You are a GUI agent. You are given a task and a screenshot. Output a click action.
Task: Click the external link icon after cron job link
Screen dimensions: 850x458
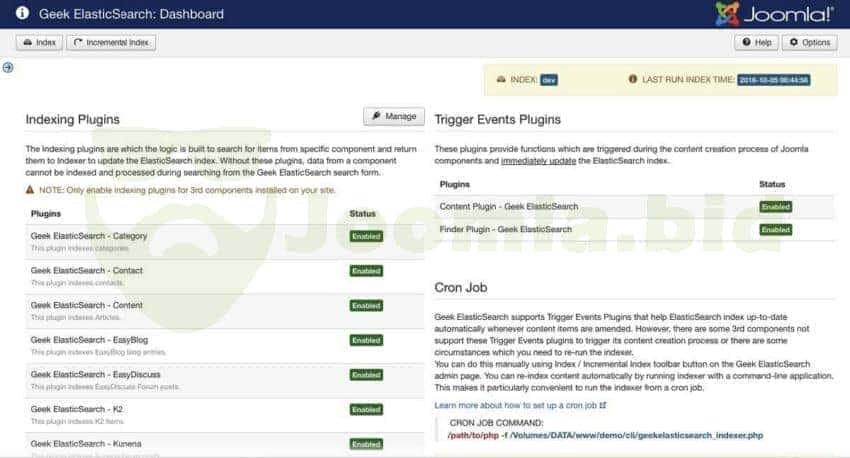click(603, 405)
